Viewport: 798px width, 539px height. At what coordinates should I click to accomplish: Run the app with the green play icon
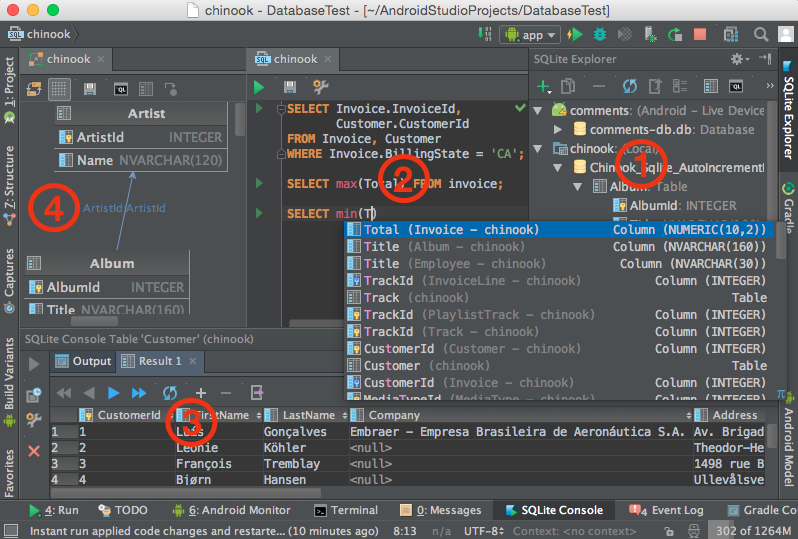(575, 35)
